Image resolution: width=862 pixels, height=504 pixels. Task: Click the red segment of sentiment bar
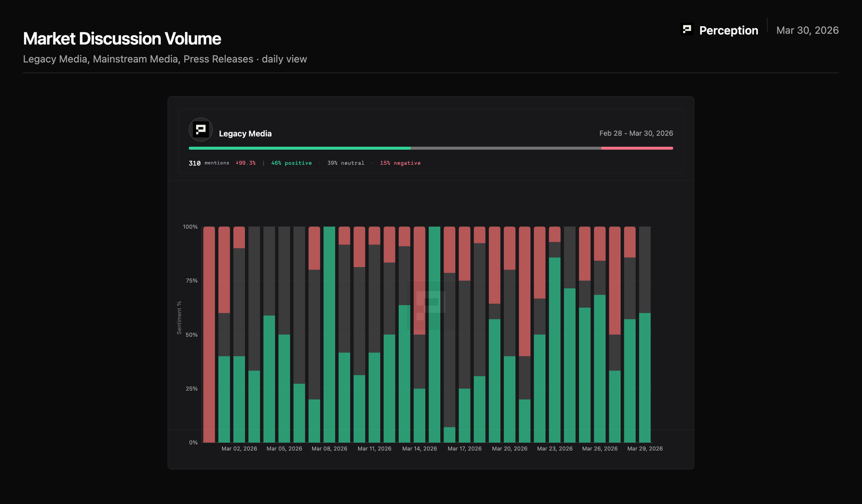coord(637,148)
